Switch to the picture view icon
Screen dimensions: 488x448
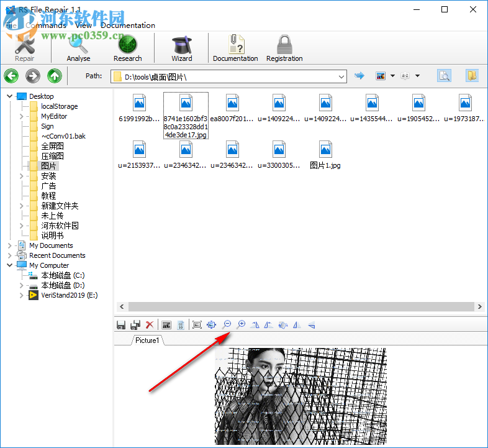166,325
